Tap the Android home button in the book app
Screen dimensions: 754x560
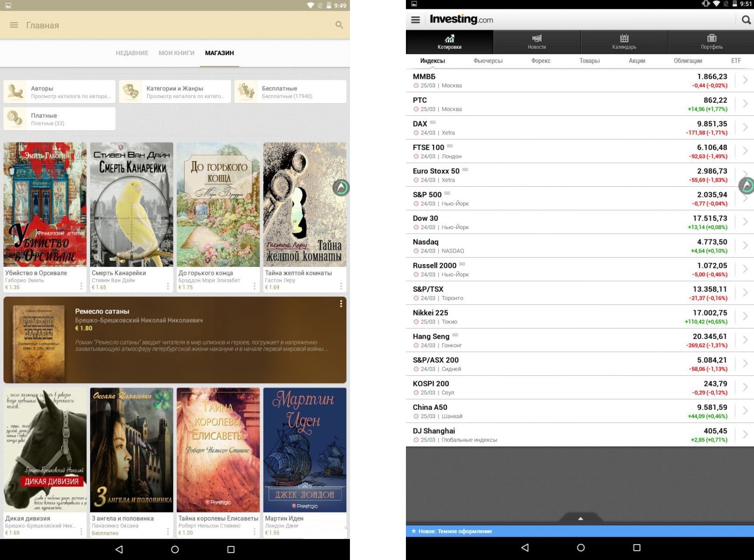point(175,549)
